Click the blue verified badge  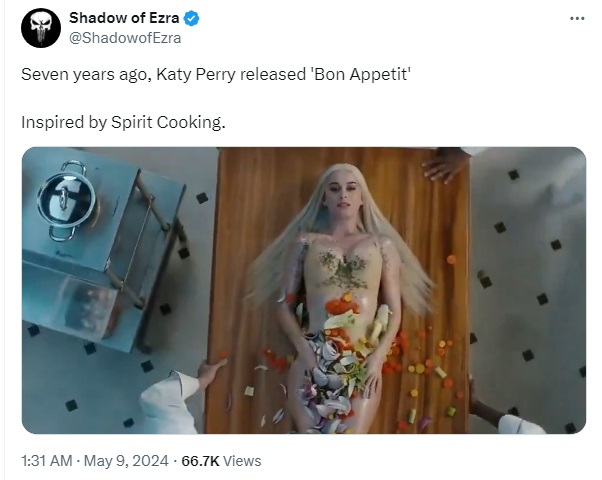pos(191,18)
